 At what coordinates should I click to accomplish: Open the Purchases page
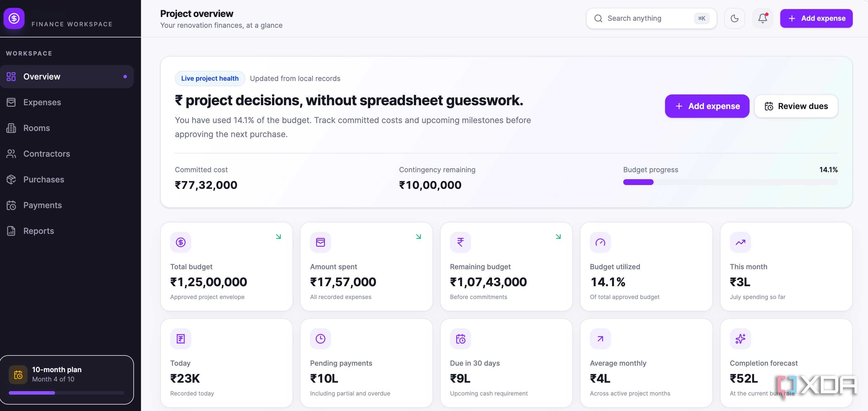pyautogui.click(x=67, y=179)
